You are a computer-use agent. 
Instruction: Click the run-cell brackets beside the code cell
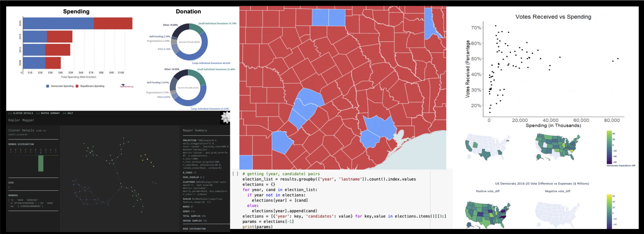[236, 174]
